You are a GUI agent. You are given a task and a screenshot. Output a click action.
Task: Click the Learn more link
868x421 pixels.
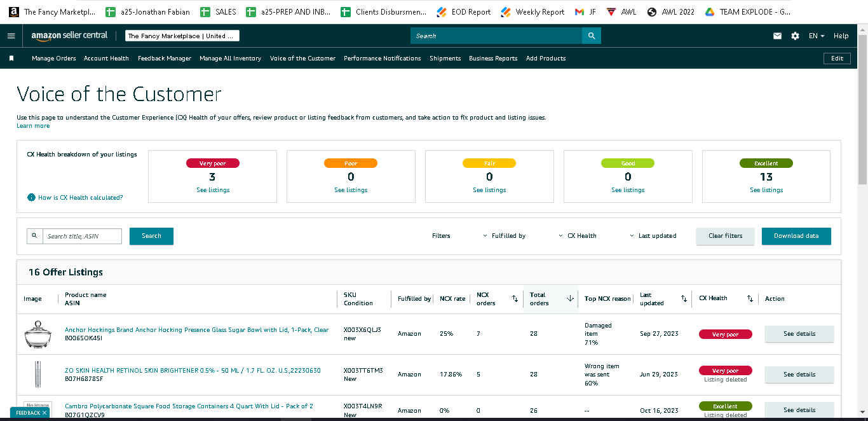33,126
